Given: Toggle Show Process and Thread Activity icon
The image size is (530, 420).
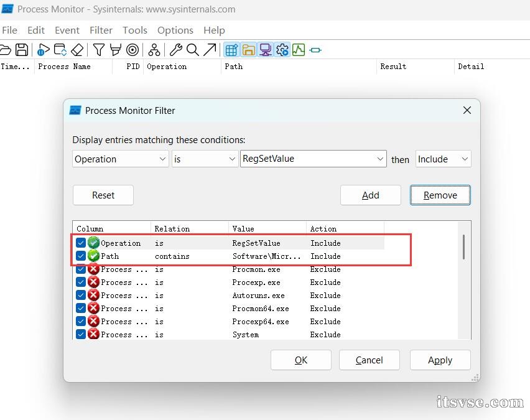Looking at the screenshot, I should 282,50.
